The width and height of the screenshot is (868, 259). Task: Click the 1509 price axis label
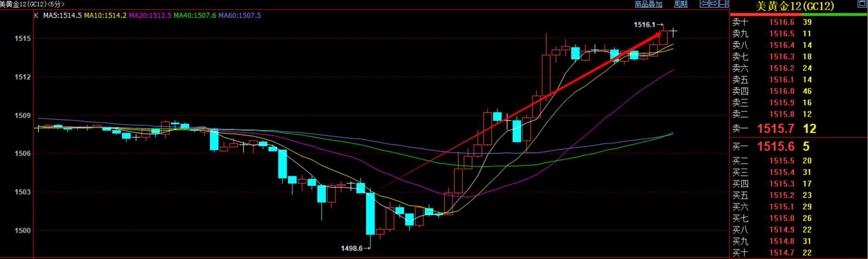23,116
